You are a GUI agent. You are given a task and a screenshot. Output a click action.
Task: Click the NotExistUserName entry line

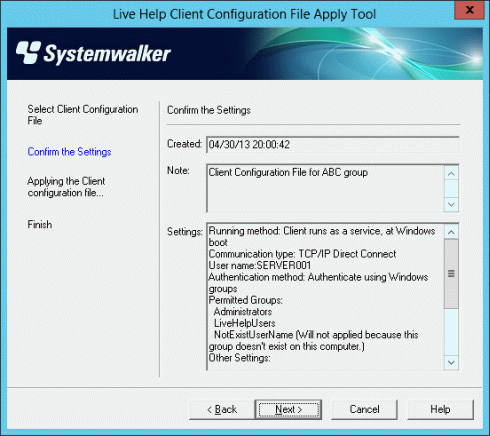[313, 340]
